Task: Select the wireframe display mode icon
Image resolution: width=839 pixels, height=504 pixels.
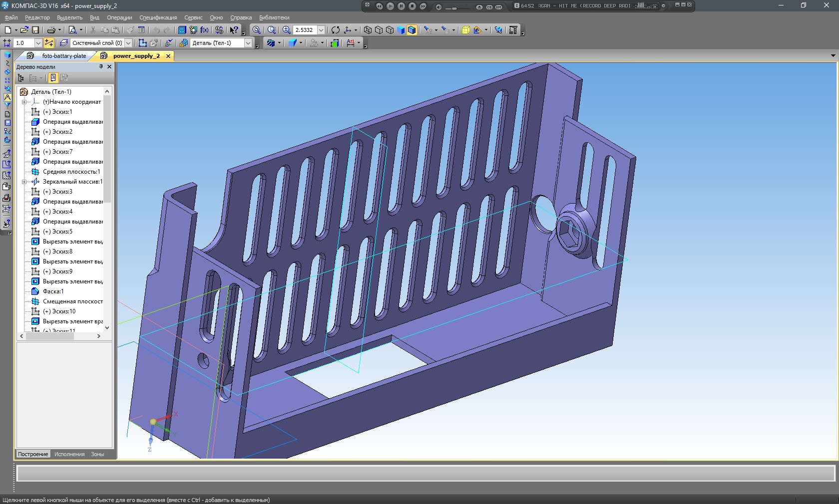Action: click(x=368, y=30)
